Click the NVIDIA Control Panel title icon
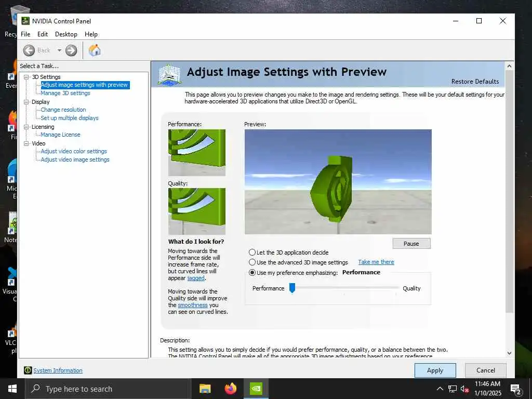The height and width of the screenshot is (399, 532). click(25, 21)
